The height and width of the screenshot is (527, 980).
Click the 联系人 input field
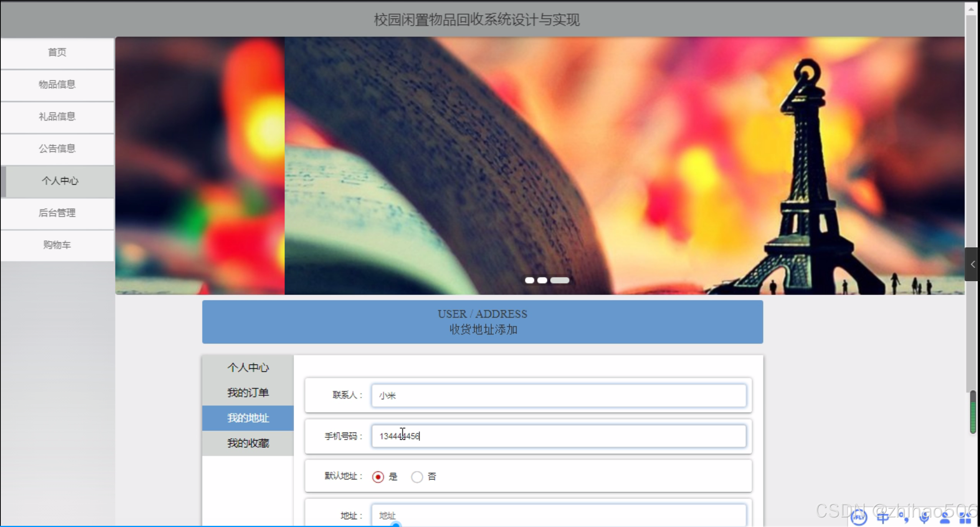[559, 396]
